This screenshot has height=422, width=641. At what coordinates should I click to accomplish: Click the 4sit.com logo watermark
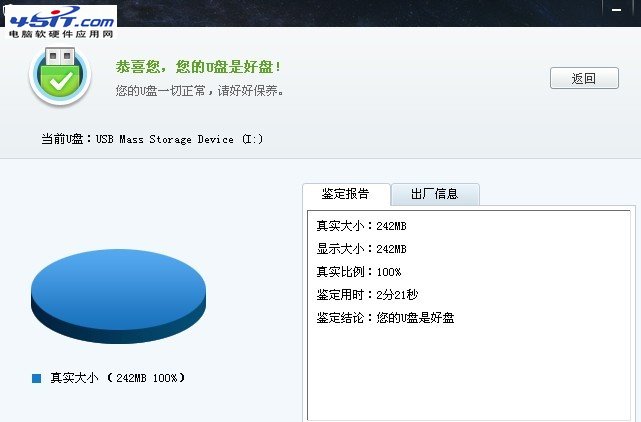tap(61, 22)
